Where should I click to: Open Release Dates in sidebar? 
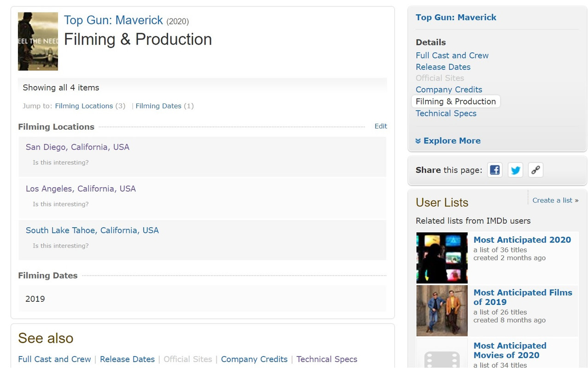point(443,67)
